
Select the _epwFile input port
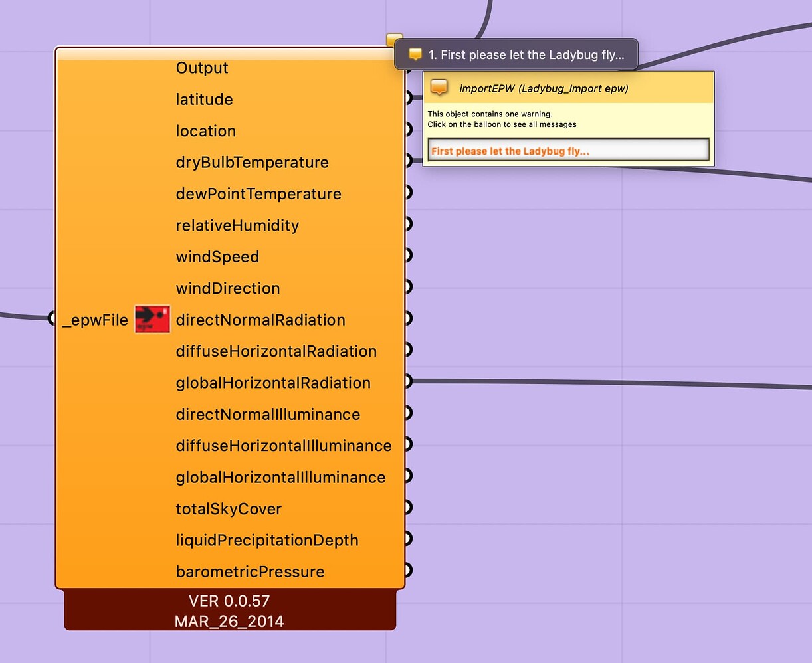tap(53, 318)
